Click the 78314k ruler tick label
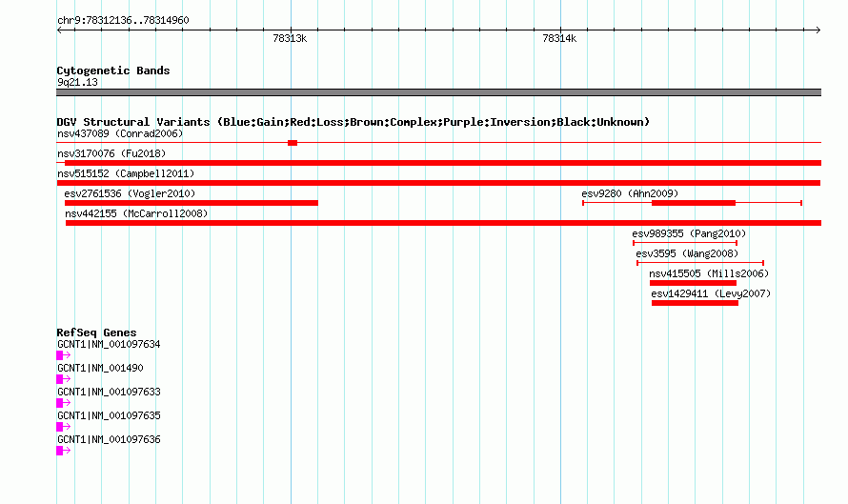 tap(559, 38)
